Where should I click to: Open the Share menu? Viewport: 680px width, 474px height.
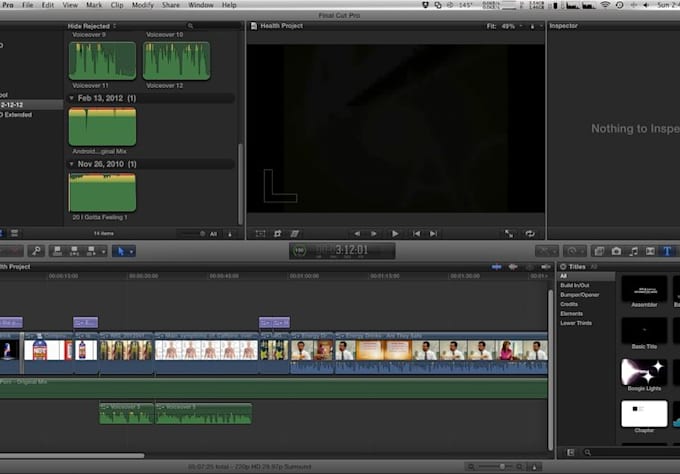(x=171, y=5)
